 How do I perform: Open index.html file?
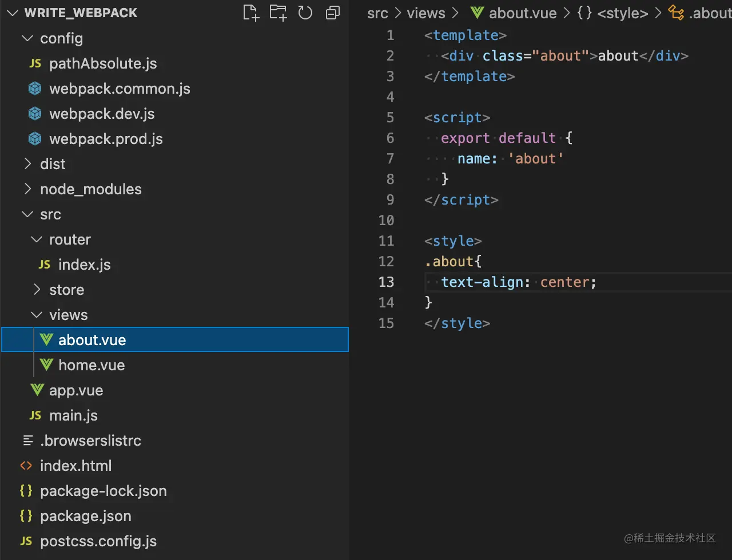(x=174, y=466)
